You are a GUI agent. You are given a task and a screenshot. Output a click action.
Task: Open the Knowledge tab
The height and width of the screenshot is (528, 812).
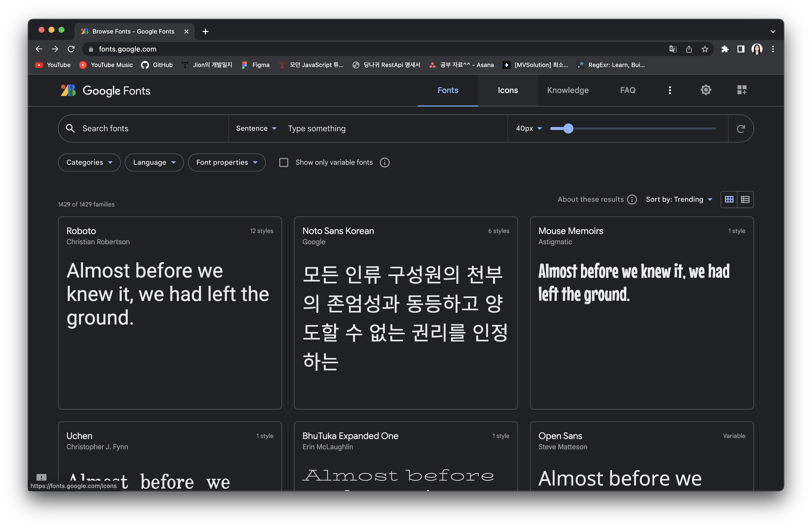pyautogui.click(x=567, y=90)
